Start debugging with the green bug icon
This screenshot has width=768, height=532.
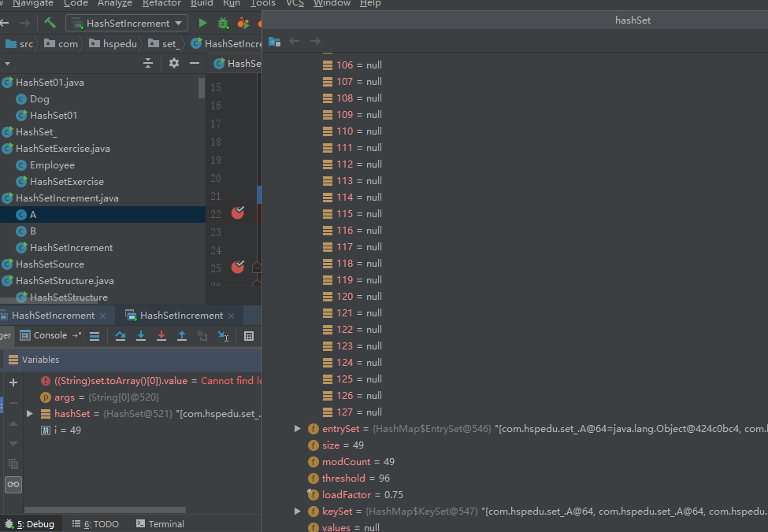(x=223, y=23)
